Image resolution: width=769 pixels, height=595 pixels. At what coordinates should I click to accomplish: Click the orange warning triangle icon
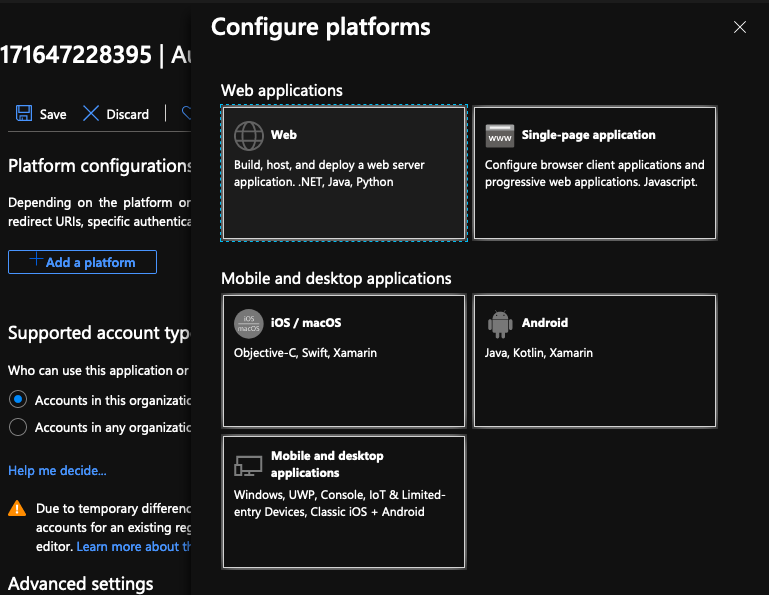[x=17, y=508]
